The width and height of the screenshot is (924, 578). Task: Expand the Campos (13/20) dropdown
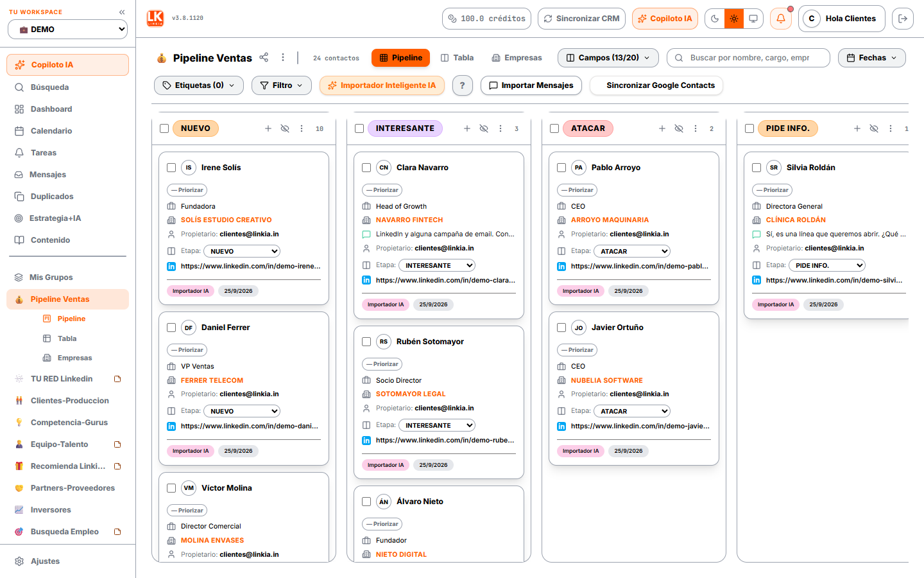pyautogui.click(x=608, y=58)
